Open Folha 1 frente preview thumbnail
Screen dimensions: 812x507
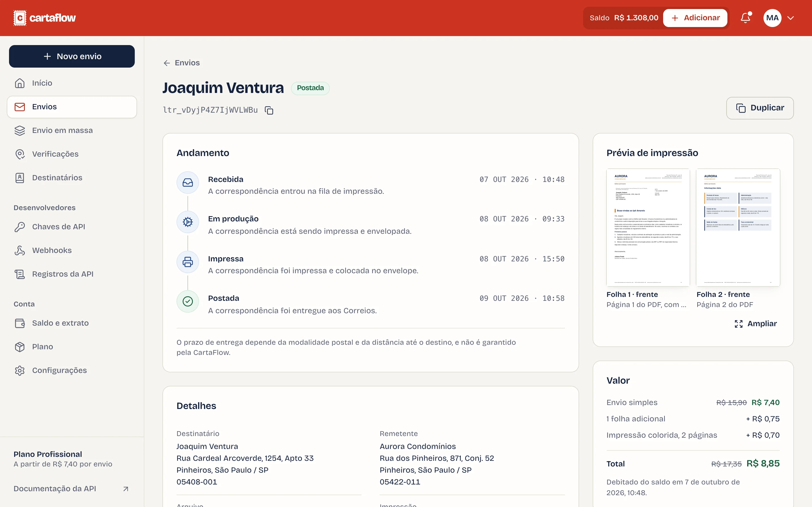click(x=648, y=227)
